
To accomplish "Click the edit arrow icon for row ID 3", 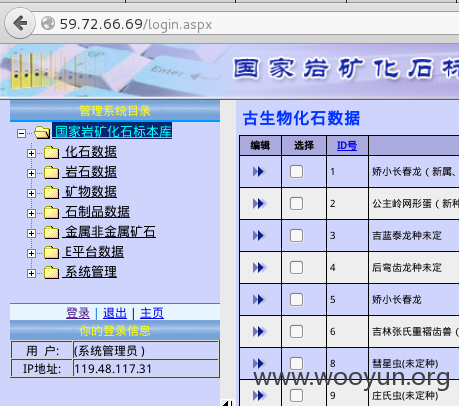I will (x=259, y=236).
